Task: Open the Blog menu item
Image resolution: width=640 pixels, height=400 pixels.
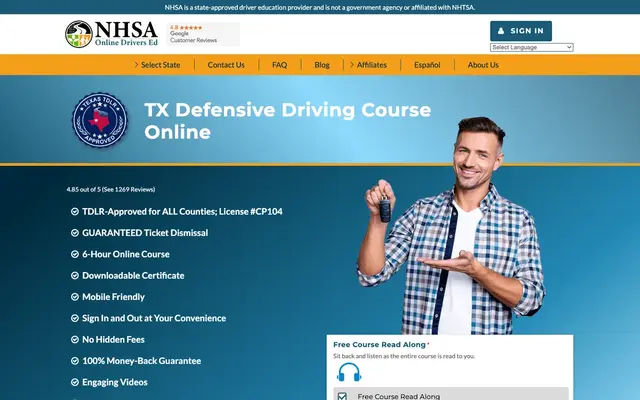Action: click(x=322, y=65)
